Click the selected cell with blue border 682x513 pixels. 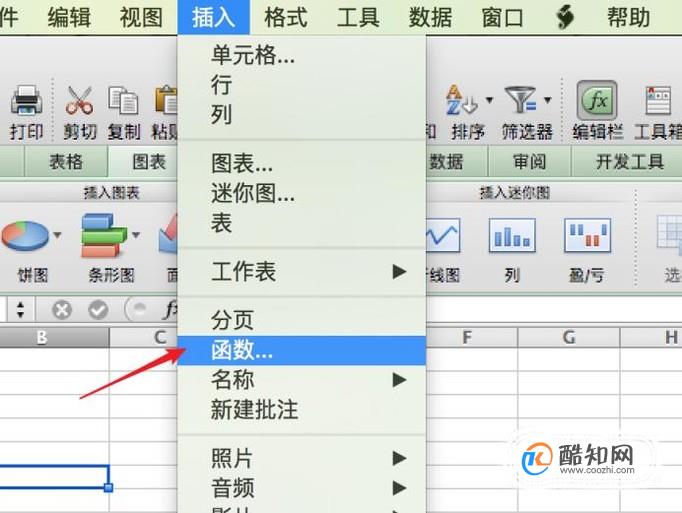coord(54,476)
